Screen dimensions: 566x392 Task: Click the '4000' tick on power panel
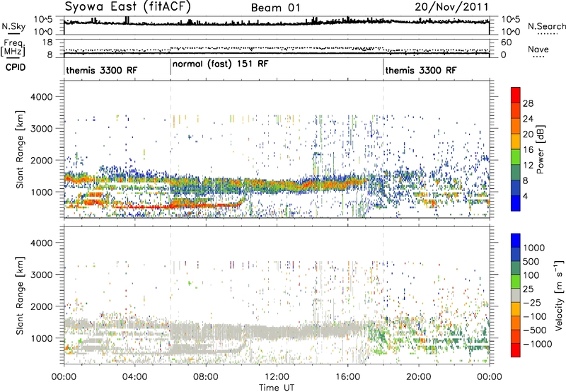[42, 97]
